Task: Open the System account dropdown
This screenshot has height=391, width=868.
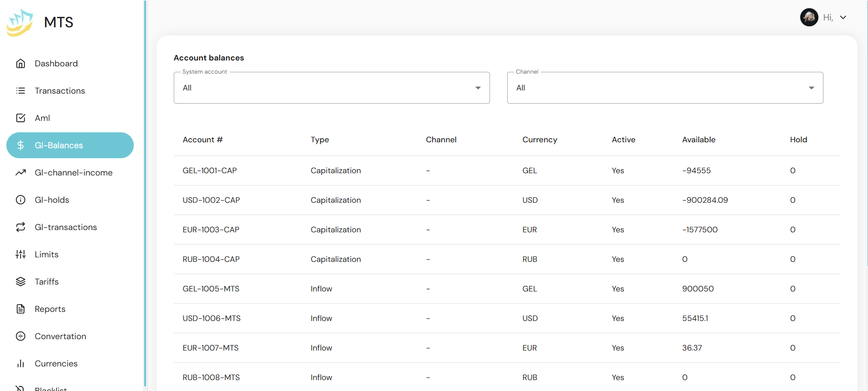Action: click(x=331, y=88)
